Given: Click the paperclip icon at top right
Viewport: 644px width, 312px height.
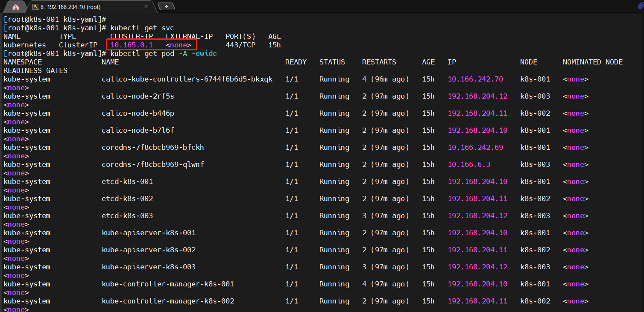Looking at the screenshot, I should point(640,6).
